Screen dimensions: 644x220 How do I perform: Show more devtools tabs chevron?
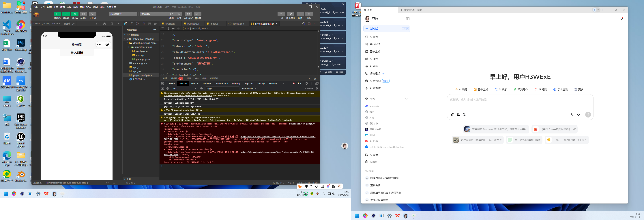click(283, 83)
